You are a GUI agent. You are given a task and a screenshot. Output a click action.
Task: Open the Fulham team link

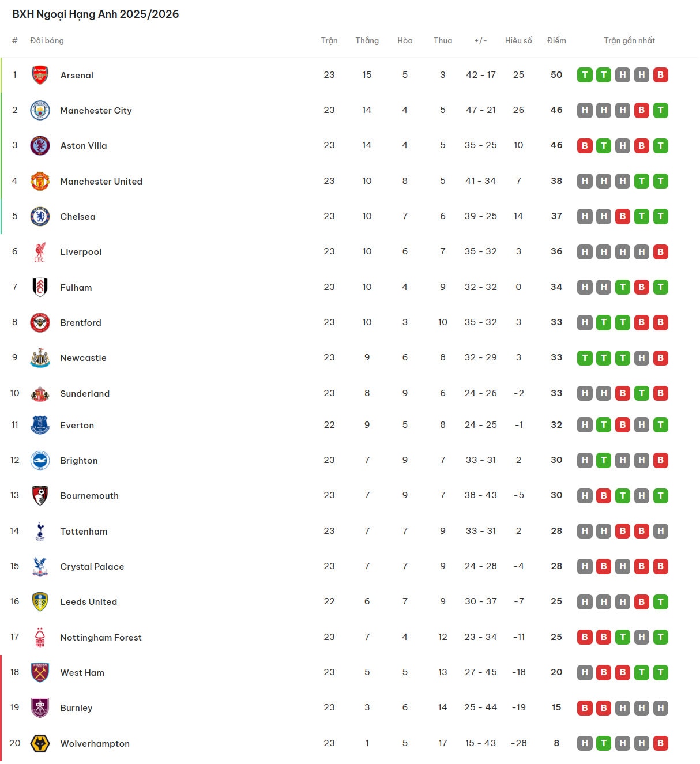click(x=76, y=287)
